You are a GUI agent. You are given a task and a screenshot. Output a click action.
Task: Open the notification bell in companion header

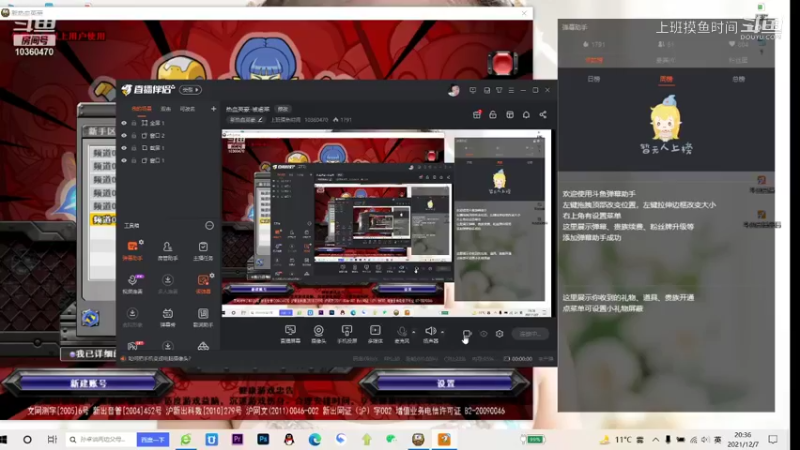coord(526,115)
